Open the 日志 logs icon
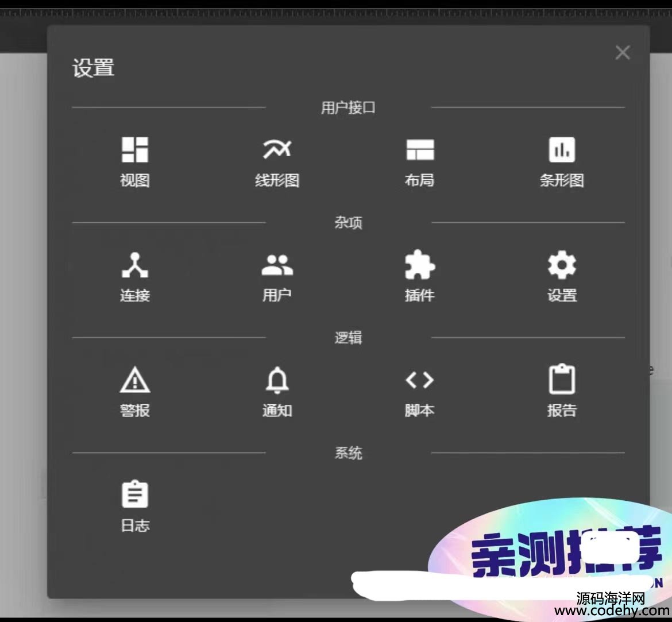 pos(135,494)
